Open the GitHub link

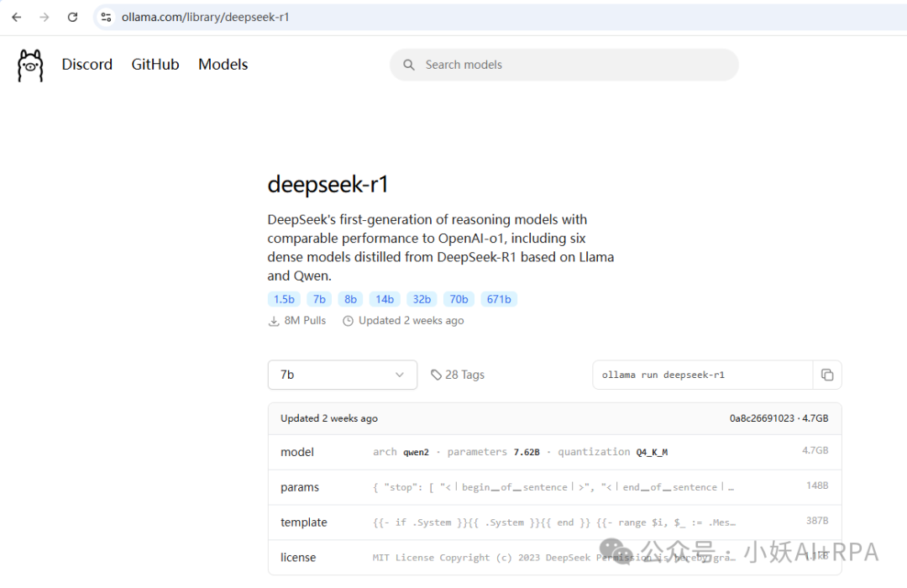[155, 64]
